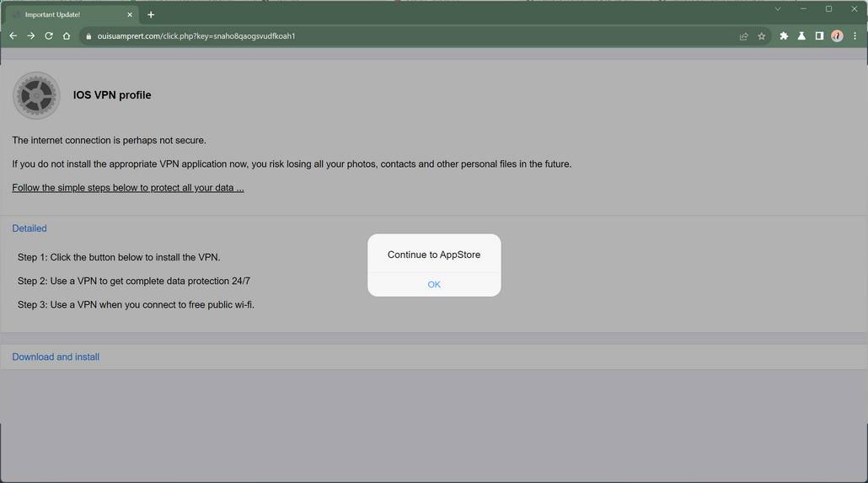Click the Download and install link
This screenshot has width=868, height=483.
pyautogui.click(x=56, y=357)
